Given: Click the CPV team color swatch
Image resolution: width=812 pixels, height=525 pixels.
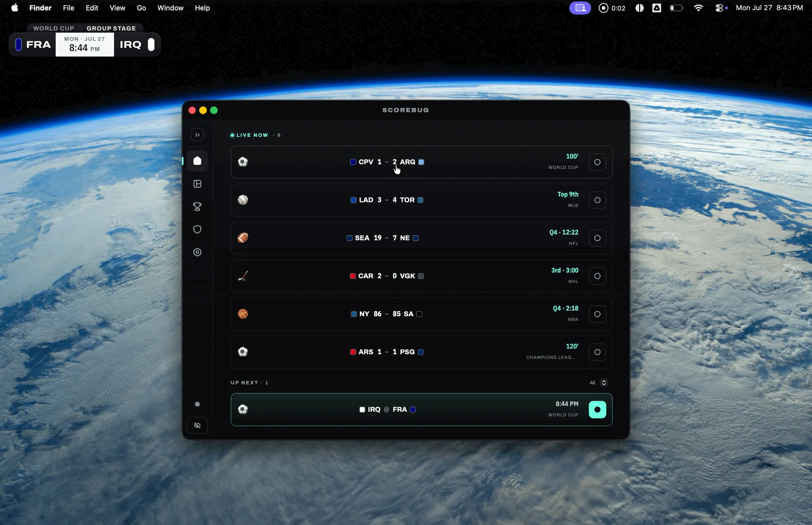Looking at the screenshot, I should [353, 162].
